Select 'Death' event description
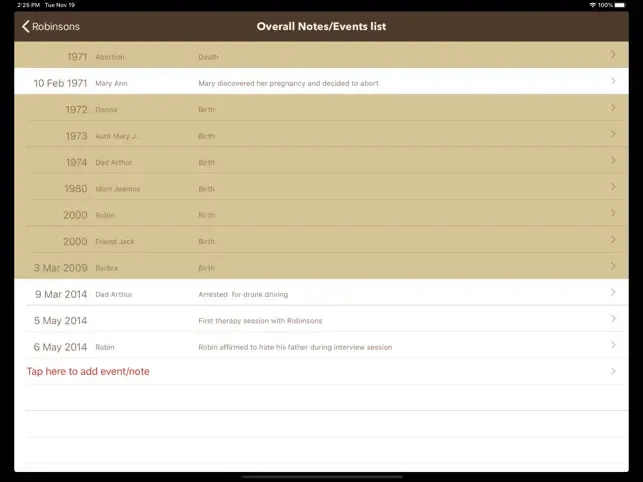 (208, 57)
